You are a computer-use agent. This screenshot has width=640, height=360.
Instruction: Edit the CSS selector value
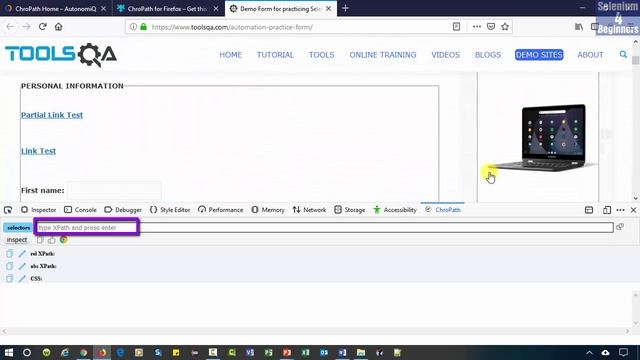coord(22,278)
